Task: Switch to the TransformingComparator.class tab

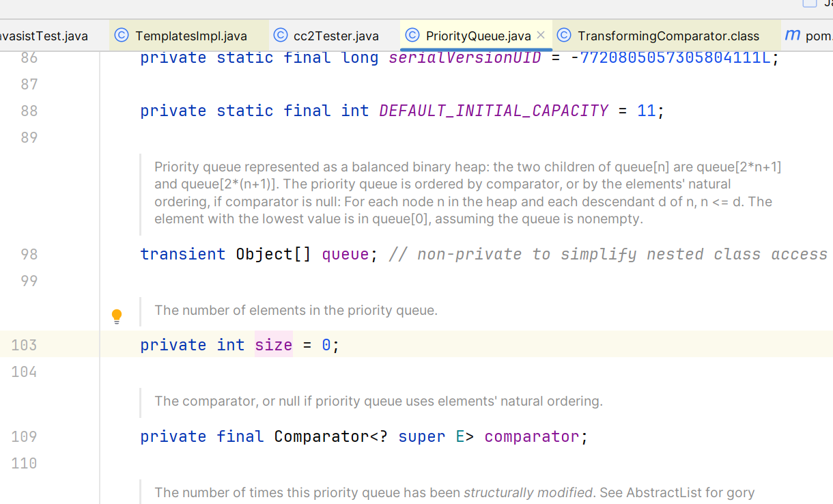Action: 668,36
